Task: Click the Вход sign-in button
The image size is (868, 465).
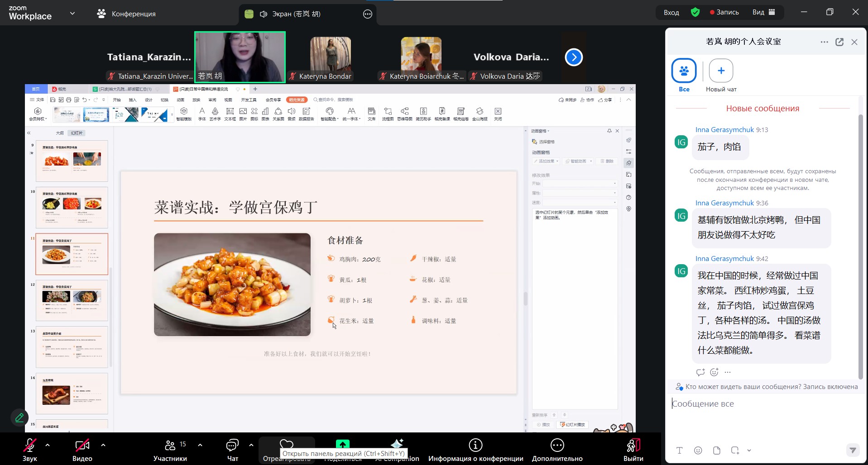Action: 671,12
